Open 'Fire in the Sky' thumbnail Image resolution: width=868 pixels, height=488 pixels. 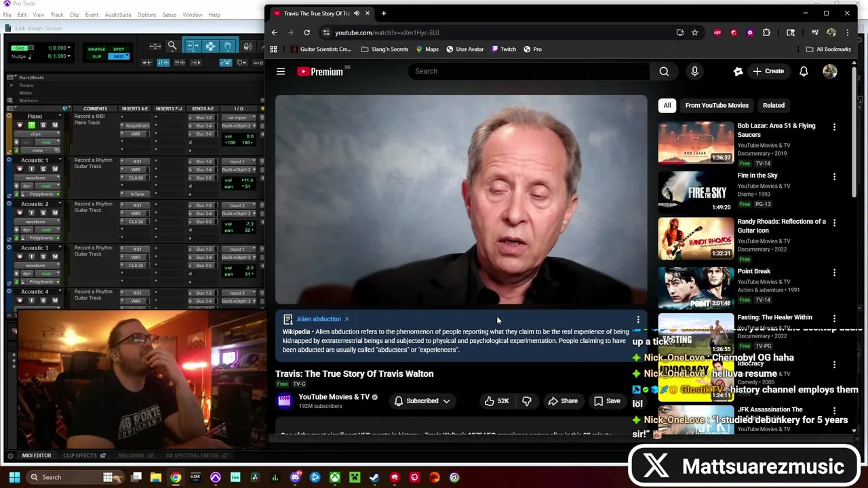(x=696, y=192)
